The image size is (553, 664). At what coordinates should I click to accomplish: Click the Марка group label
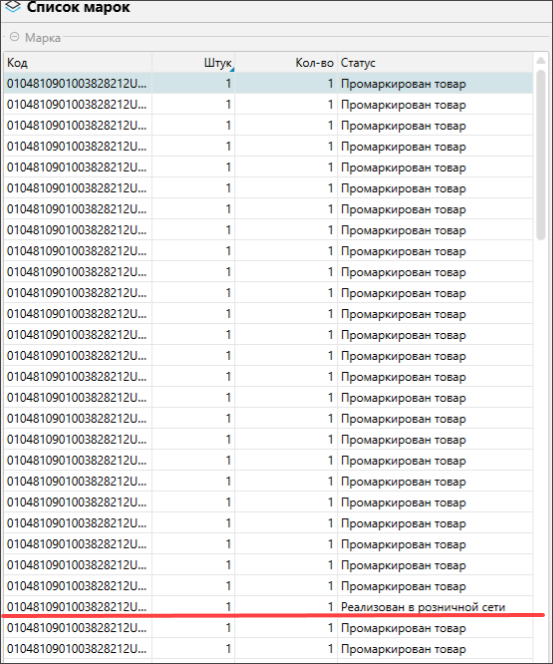click(x=43, y=38)
